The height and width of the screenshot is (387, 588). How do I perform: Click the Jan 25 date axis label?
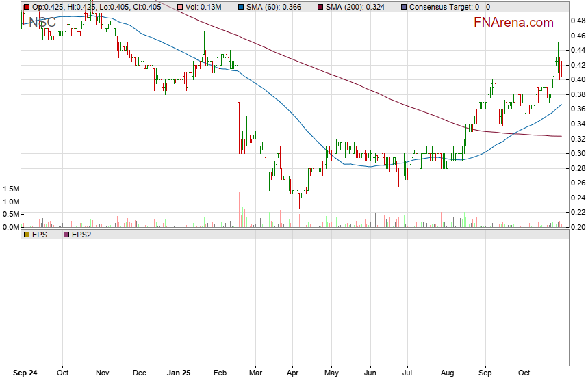[178, 373]
